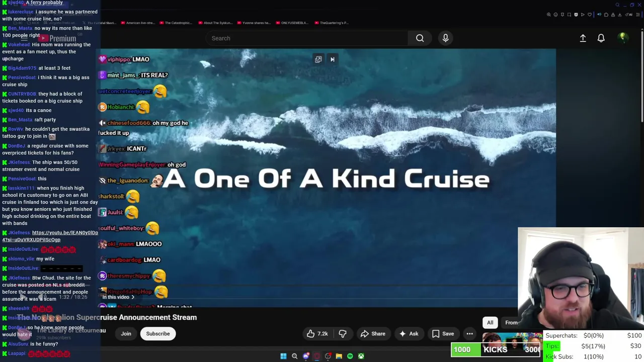Click chat username chinesefood666
The width and height of the screenshot is (644, 362).
pos(129,123)
